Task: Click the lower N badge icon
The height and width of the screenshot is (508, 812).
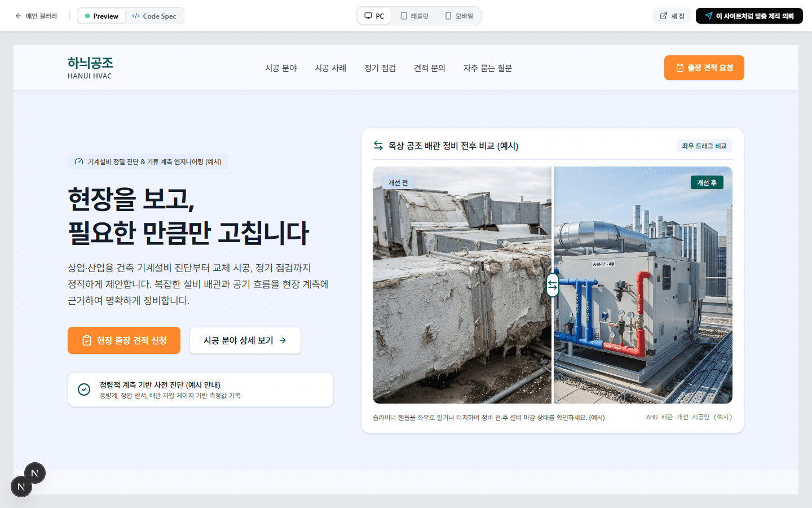Action: [x=21, y=487]
